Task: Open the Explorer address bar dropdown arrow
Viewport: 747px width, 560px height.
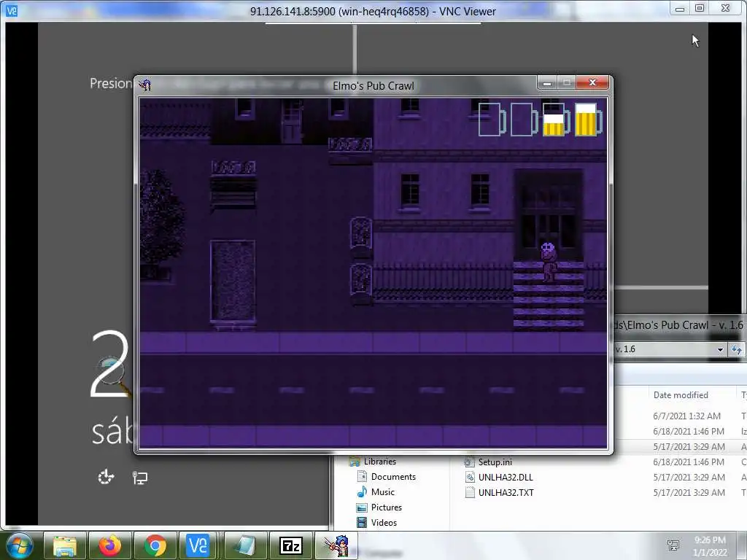Action: [x=720, y=349]
